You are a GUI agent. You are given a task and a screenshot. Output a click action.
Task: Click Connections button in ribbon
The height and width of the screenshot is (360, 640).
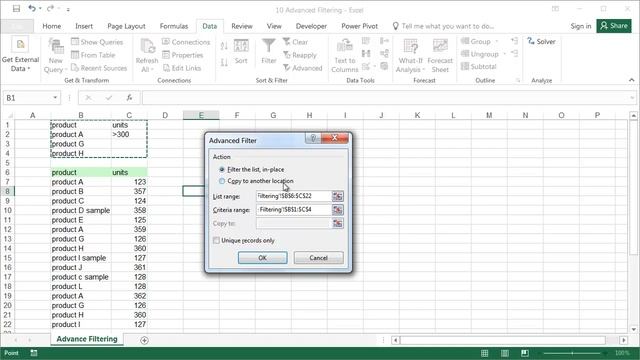point(186,42)
